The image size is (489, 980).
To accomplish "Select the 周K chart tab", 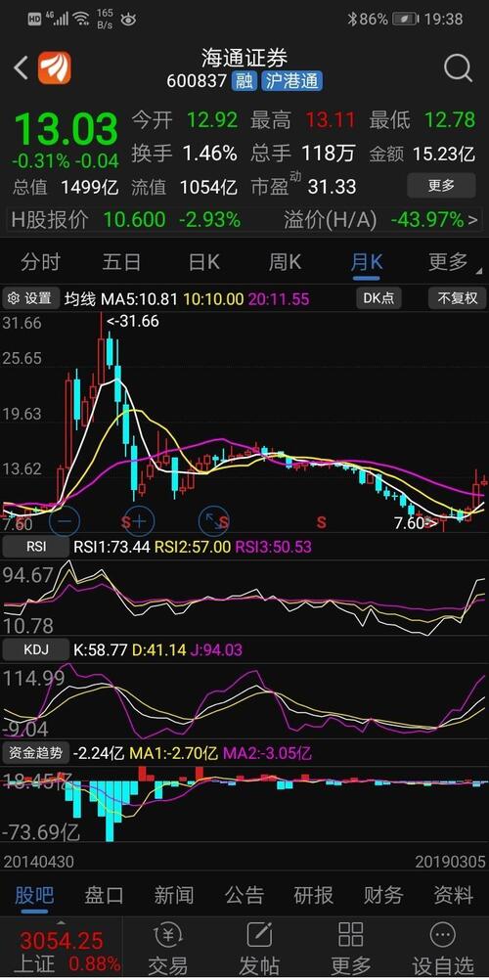I will click(x=285, y=262).
